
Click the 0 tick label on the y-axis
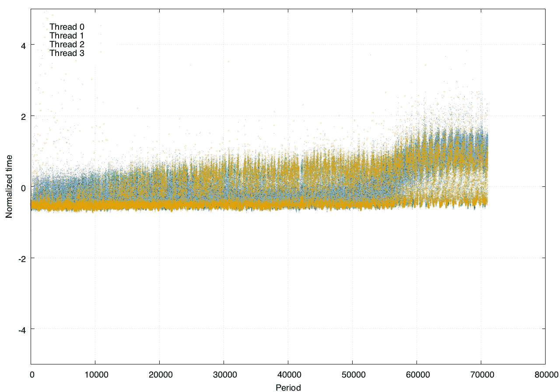pos(23,187)
